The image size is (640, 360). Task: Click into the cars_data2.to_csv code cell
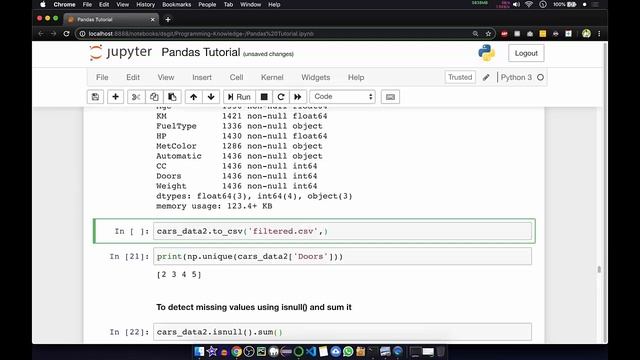342,231
